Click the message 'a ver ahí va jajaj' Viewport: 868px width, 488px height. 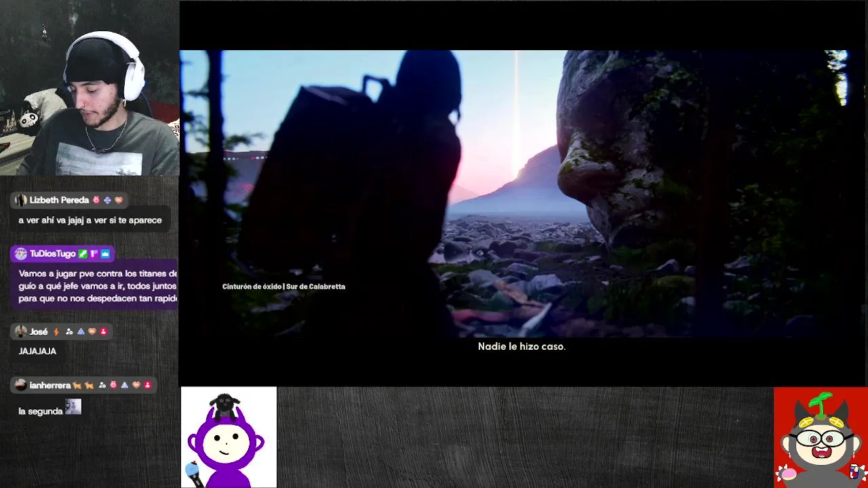[90, 220]
